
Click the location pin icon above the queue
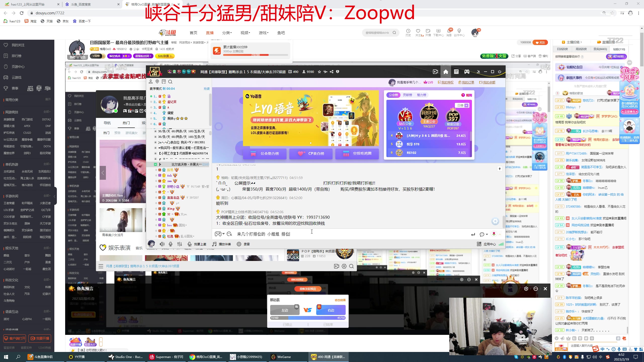coord(157,81)
